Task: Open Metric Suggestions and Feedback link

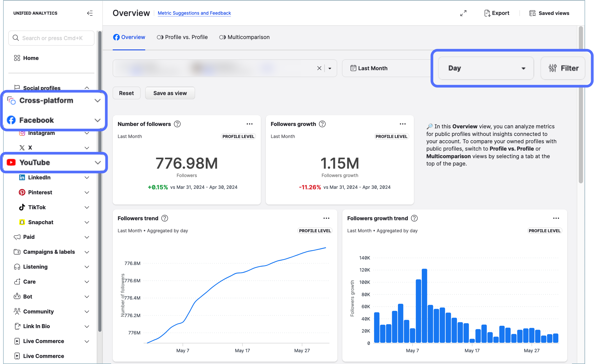Action: [194, 13]
